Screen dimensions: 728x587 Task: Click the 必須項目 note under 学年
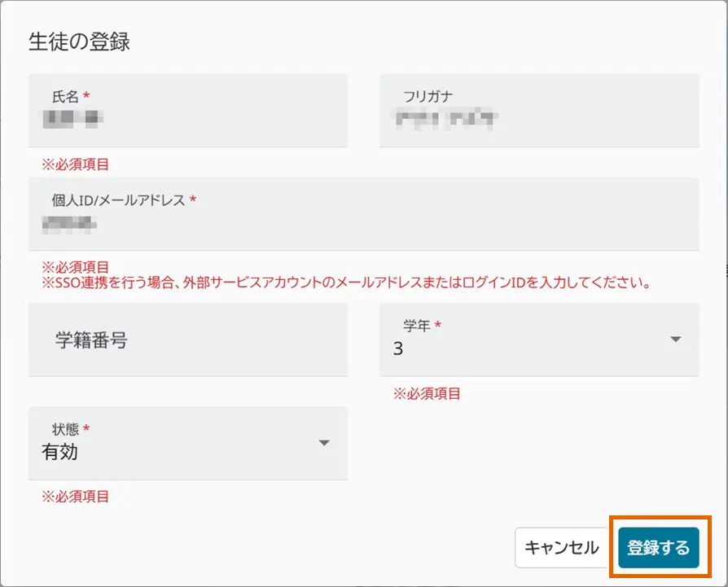point(427,394)
